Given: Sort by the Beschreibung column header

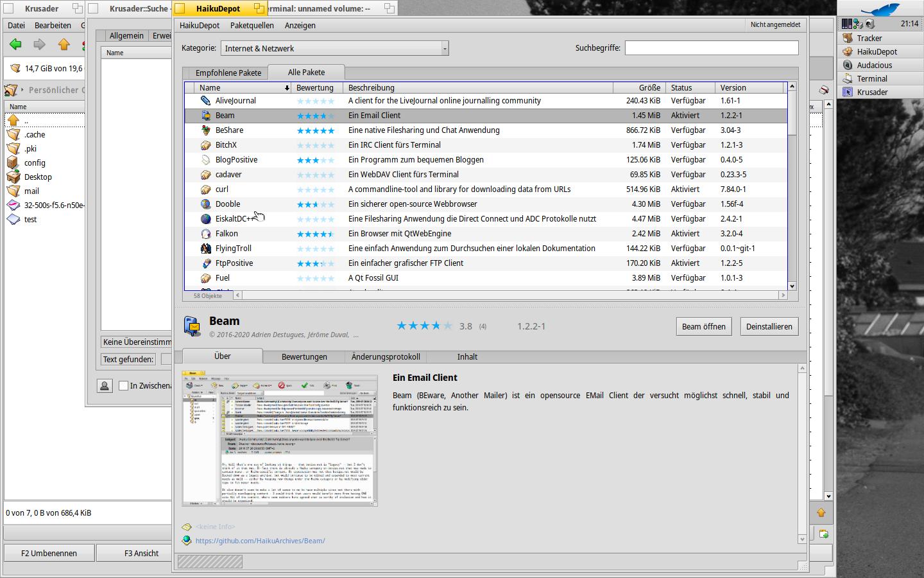Looking at the screenshot, I should [478, 87].
